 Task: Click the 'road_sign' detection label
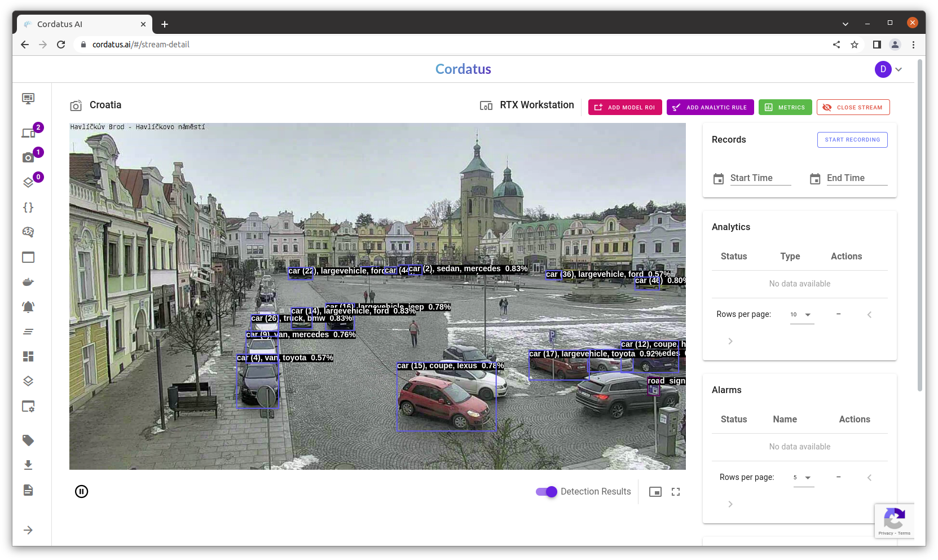666,381
